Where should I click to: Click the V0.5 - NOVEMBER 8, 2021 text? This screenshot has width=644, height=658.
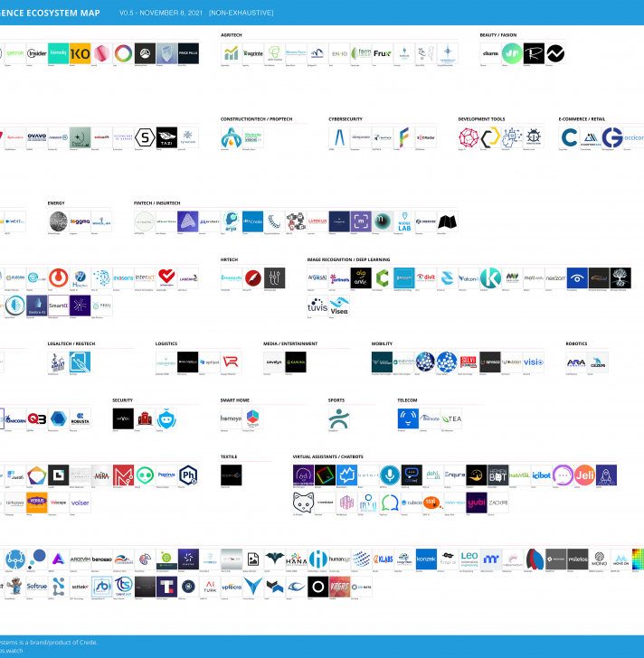(x=161, y=13)
